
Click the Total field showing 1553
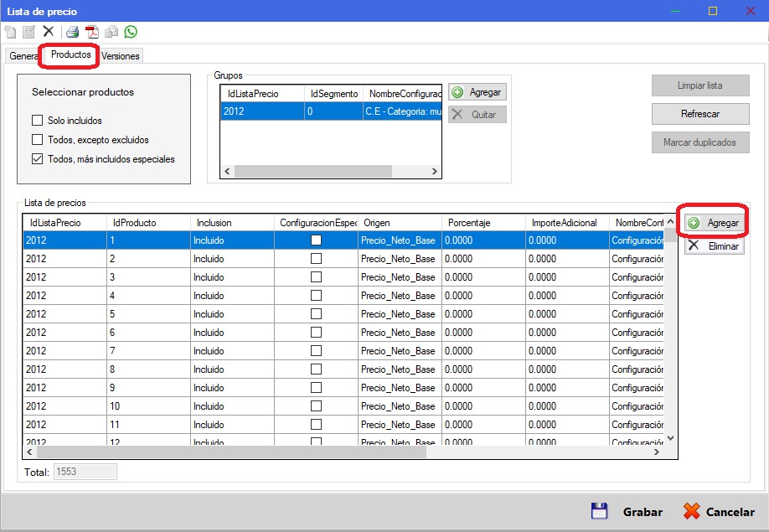[85, 472]
